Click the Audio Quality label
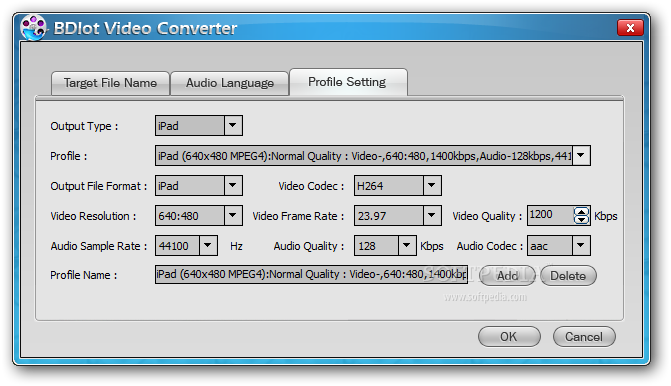 (309, 246)
